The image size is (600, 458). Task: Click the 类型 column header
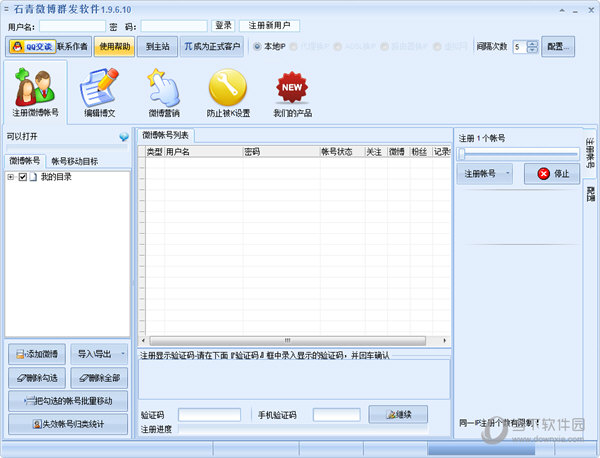155,152
